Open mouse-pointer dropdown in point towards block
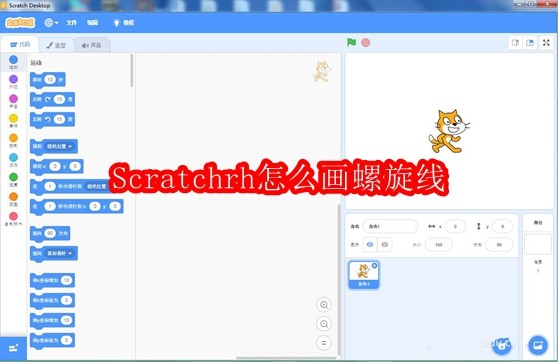The image size is (558, 362). (x=60, y=253)
